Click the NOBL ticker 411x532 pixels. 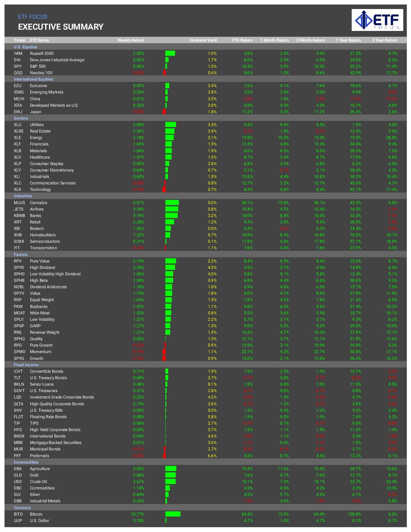(19, 287)
